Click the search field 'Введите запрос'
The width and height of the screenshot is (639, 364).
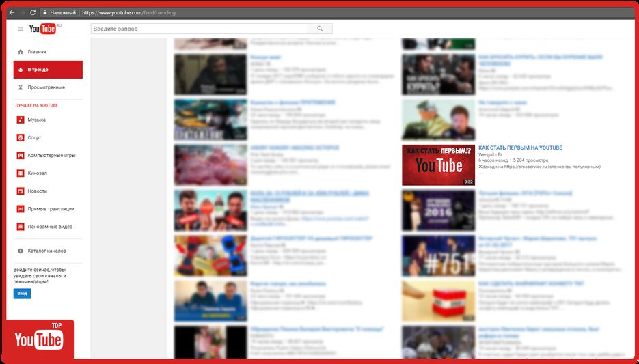(x=200, y=29)
